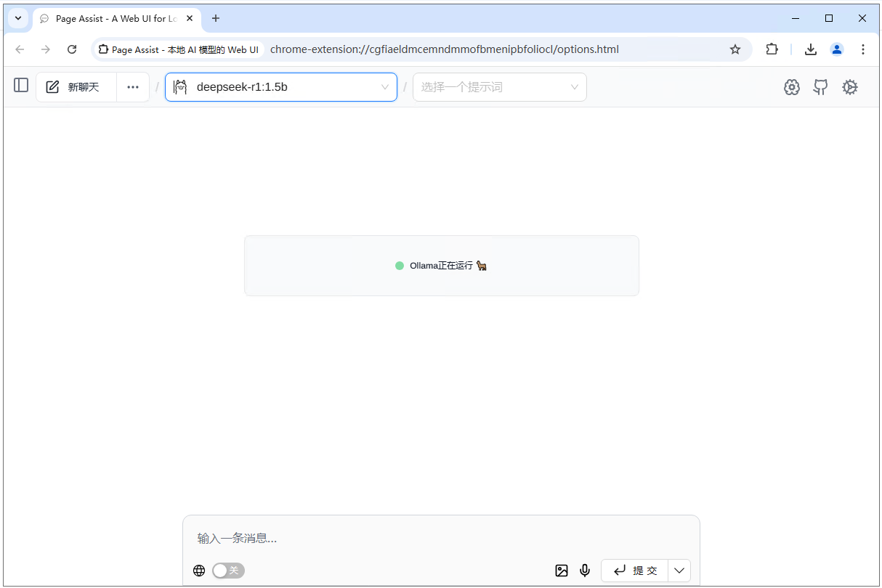Click the browser forward arrow
This screenshot has width=882, height=588.
coord(46,49)
